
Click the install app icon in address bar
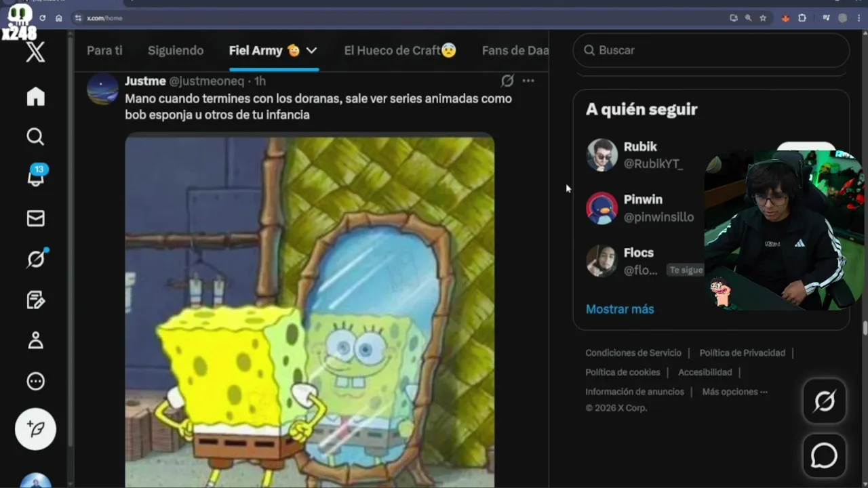point(734,18)
